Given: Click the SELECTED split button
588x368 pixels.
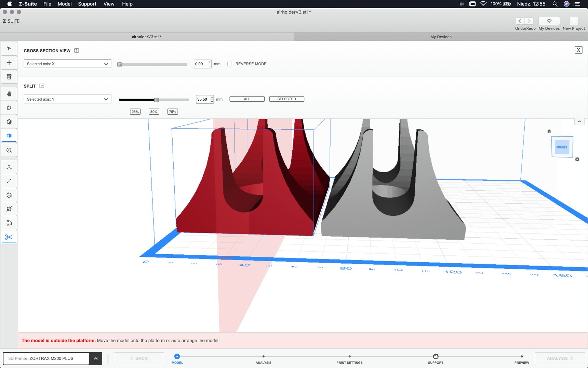Looking at the screenshot, I should coord(286,99).
